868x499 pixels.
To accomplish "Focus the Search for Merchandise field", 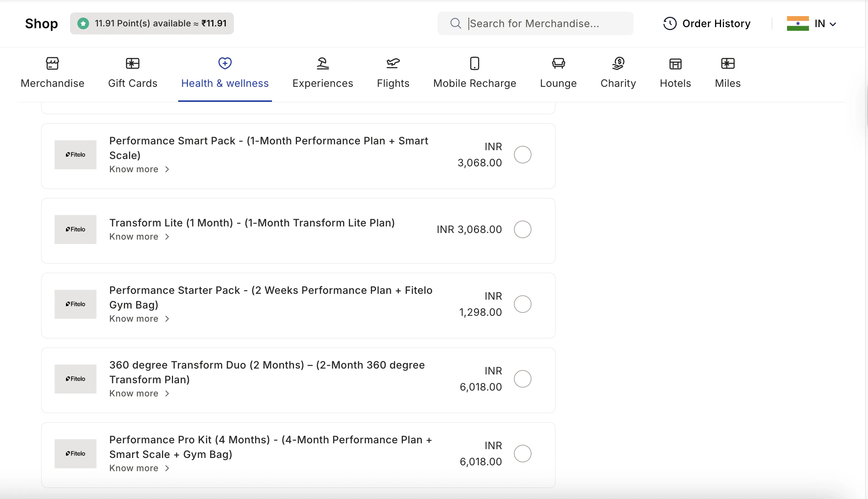I will click(535, 23).
